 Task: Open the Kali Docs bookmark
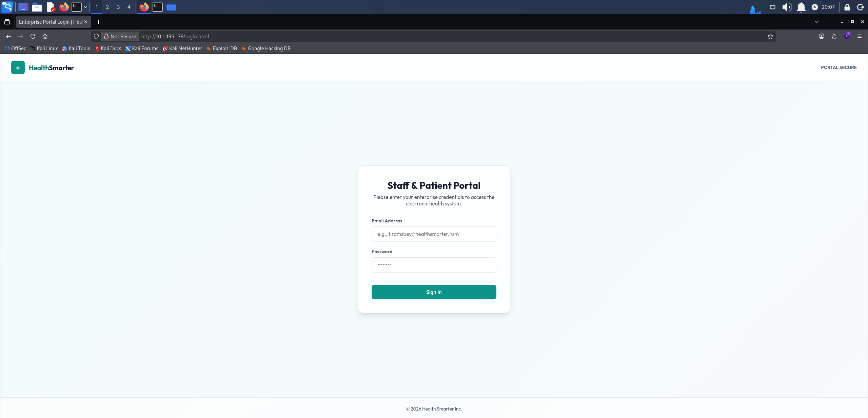(108, 48)
